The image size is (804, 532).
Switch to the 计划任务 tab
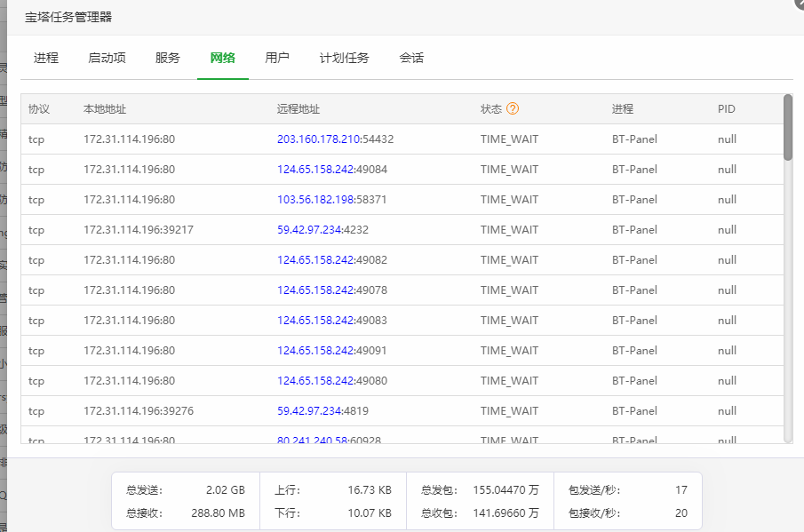click(x=344, y=58)
